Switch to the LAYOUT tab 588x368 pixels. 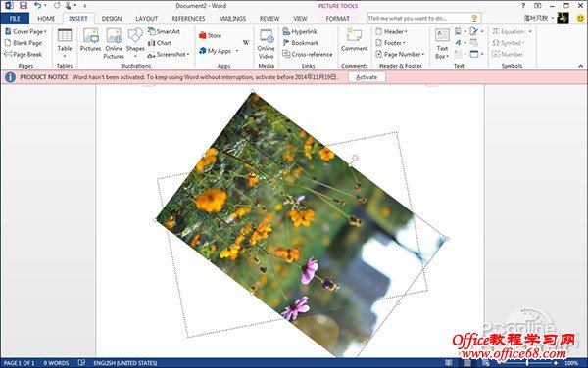coord(146,19)
